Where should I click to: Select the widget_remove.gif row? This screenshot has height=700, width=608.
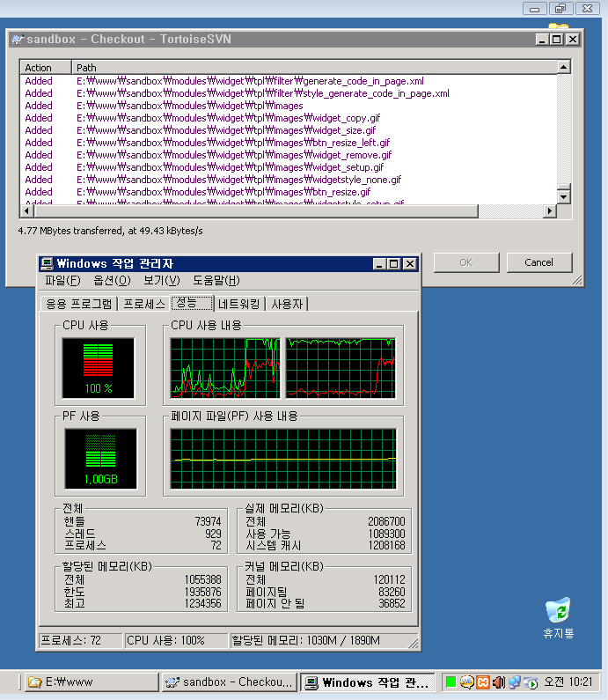point(289,155)
